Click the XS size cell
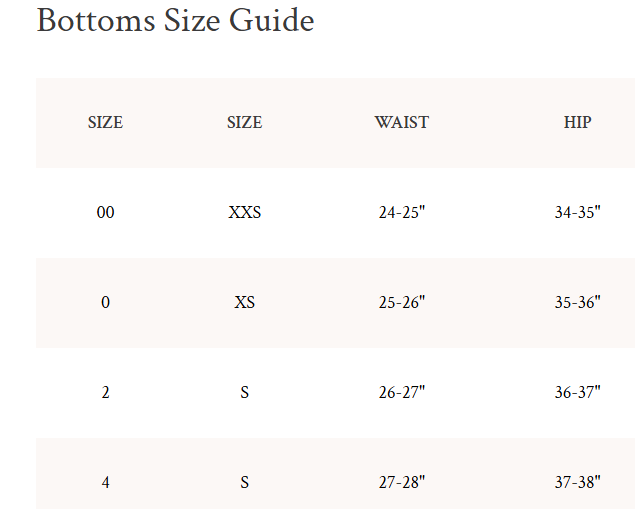 click(x=244, y=302)
